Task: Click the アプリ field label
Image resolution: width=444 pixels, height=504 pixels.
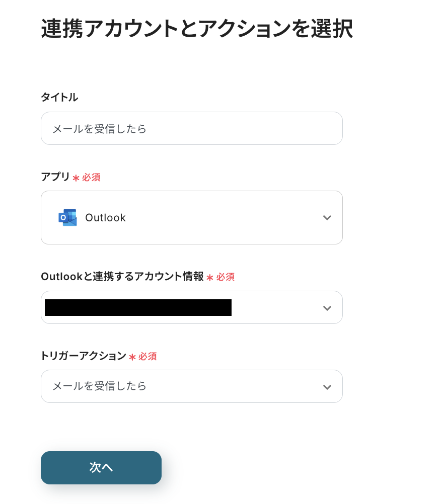Action: pyautogui.click(x=55, y=177)
